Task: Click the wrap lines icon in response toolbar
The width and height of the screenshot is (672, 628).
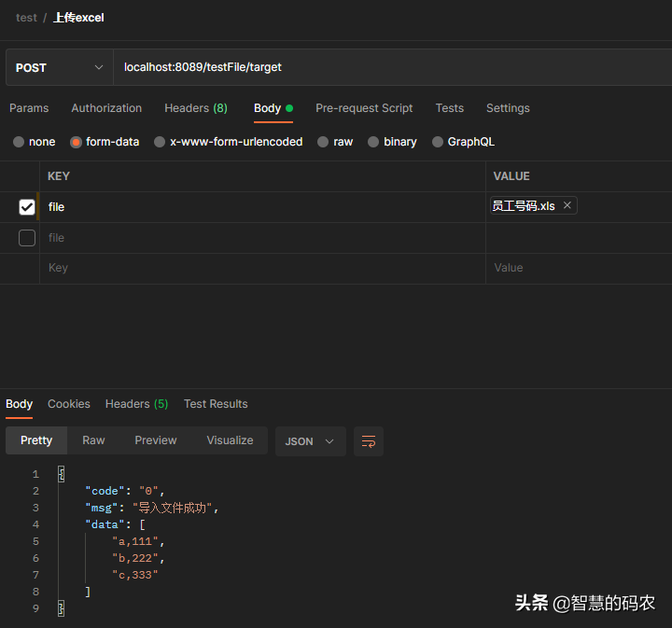Action: (x=368, y=440)
